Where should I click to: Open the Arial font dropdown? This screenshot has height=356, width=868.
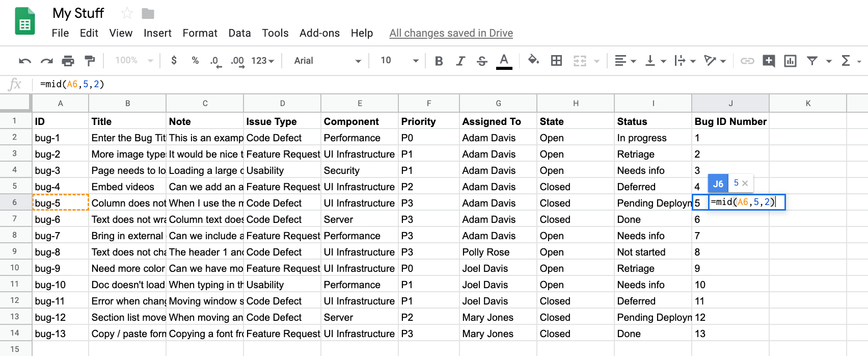328,61
